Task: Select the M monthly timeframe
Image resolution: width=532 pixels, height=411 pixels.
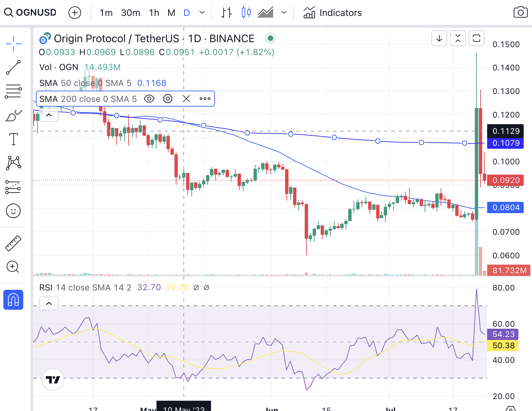Action: 171,13
